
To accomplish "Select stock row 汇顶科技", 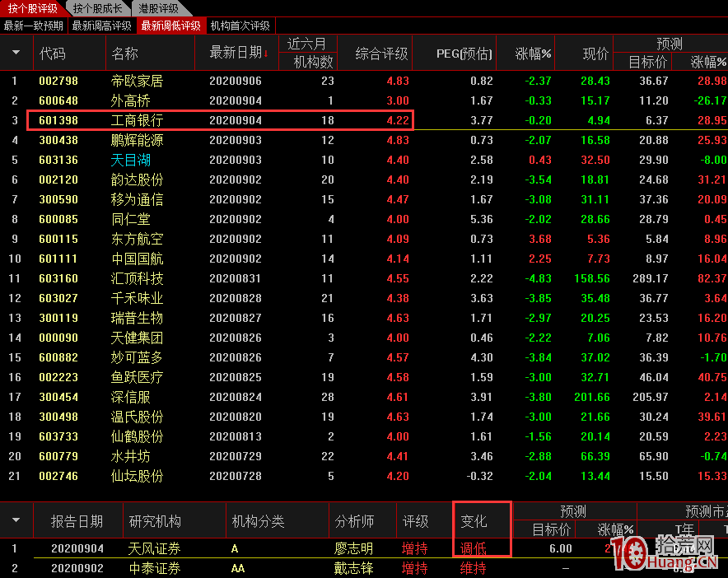I will click(x=364, y=278).
